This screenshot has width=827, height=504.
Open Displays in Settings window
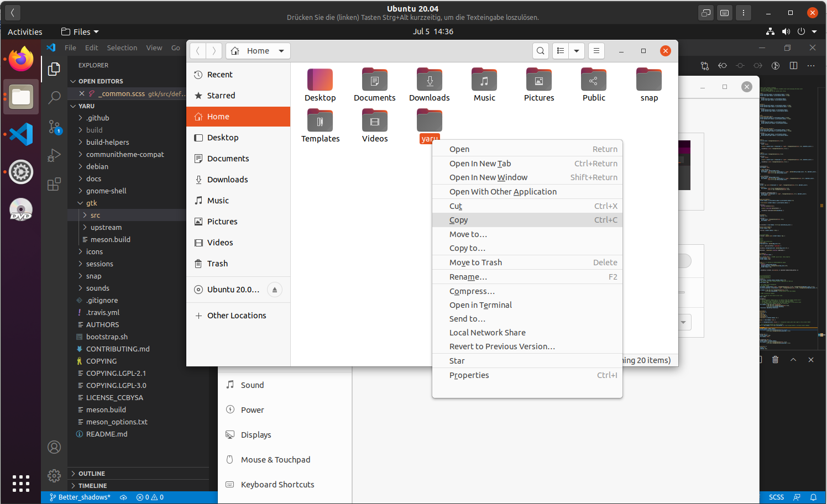(285, 435)
